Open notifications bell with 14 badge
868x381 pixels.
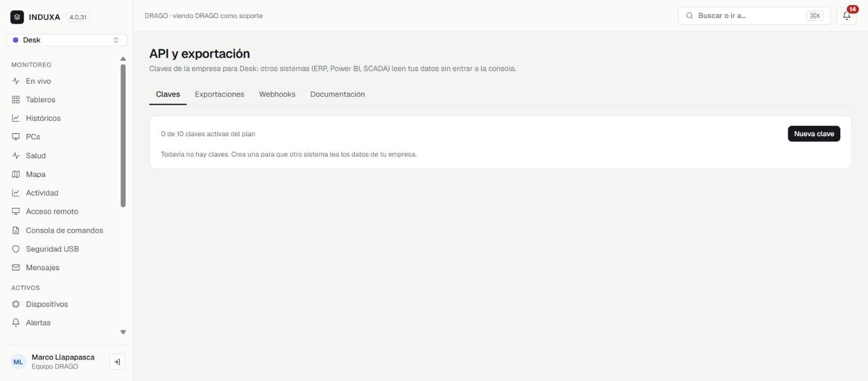coord(847,16)
